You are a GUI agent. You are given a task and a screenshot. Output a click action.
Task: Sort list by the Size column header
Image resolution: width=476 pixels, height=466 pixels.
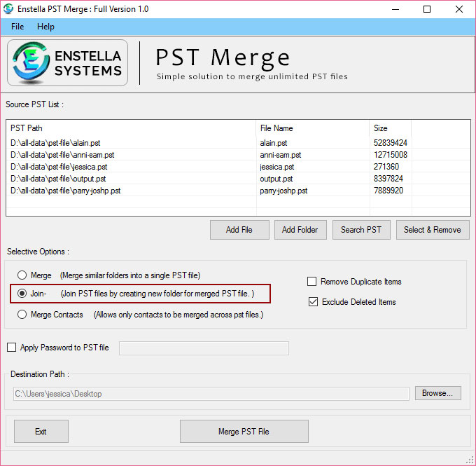tap(389, 128)
